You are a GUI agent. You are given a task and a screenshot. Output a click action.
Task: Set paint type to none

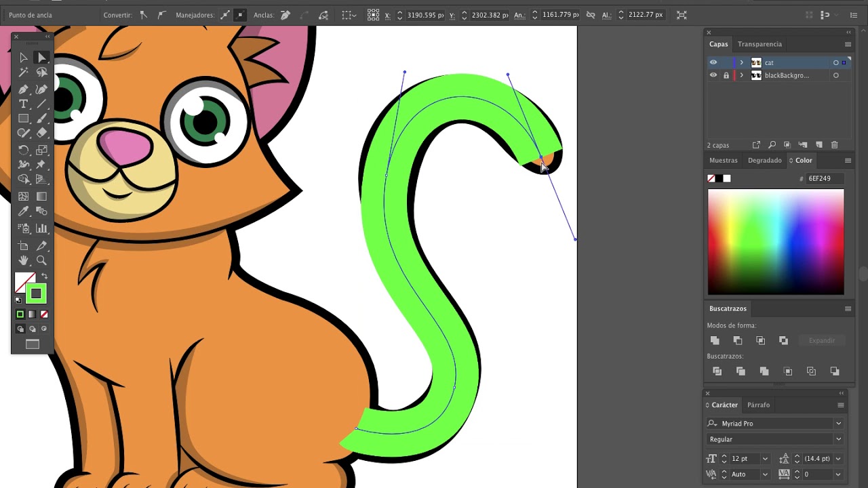tap(44, 314)
